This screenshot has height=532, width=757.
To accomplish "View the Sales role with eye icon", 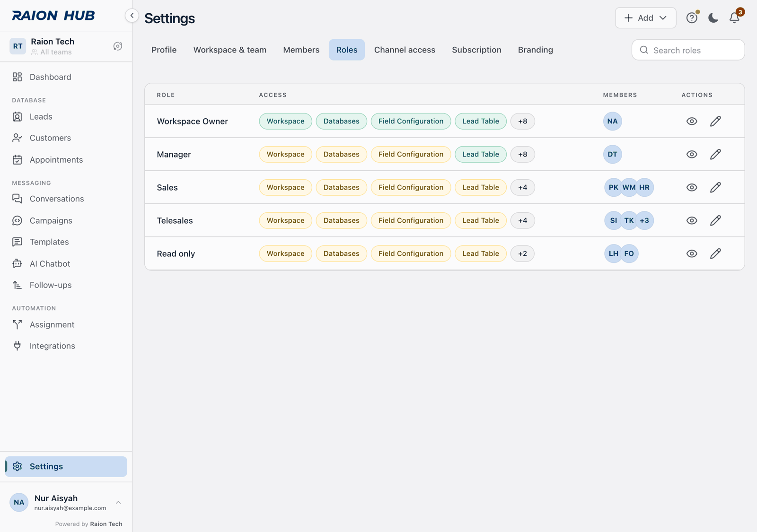I will tap(692, 188).
